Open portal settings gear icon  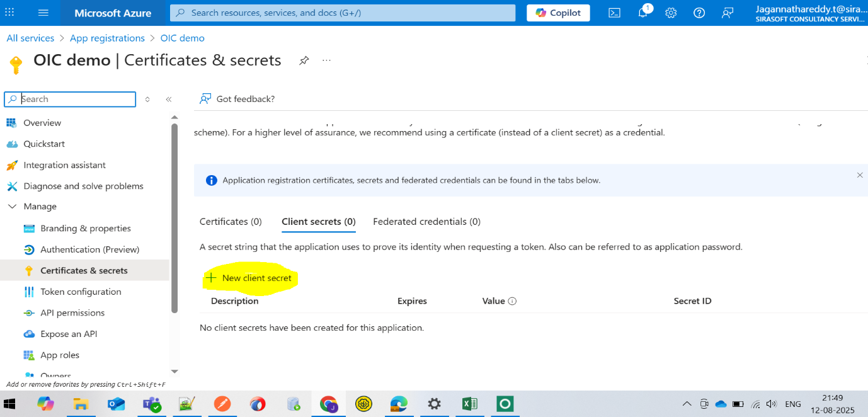point(671,13)
